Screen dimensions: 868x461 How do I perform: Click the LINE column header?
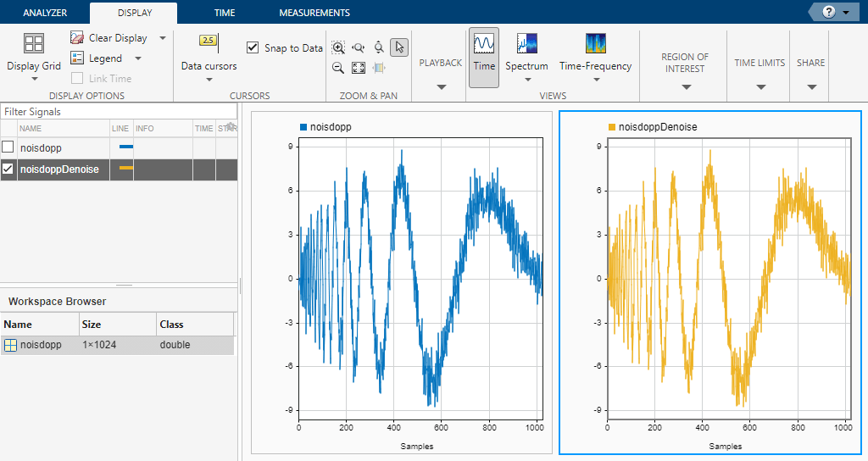point(120,129)
